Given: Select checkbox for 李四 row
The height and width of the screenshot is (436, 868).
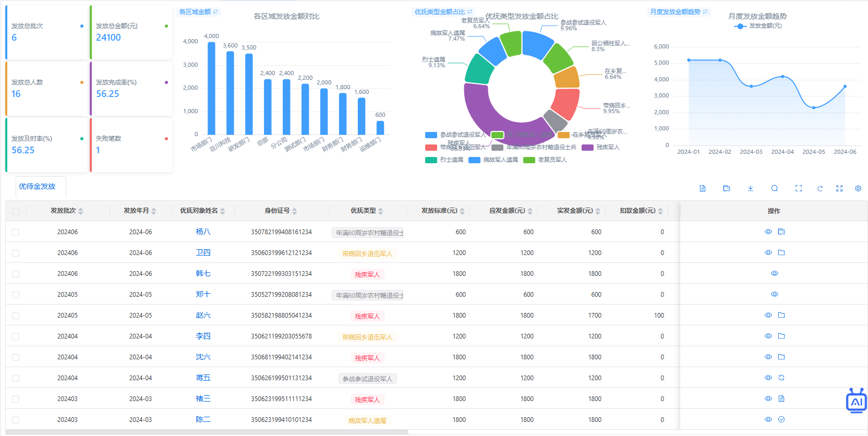Looking at the screenshot, I should point(16,336).
